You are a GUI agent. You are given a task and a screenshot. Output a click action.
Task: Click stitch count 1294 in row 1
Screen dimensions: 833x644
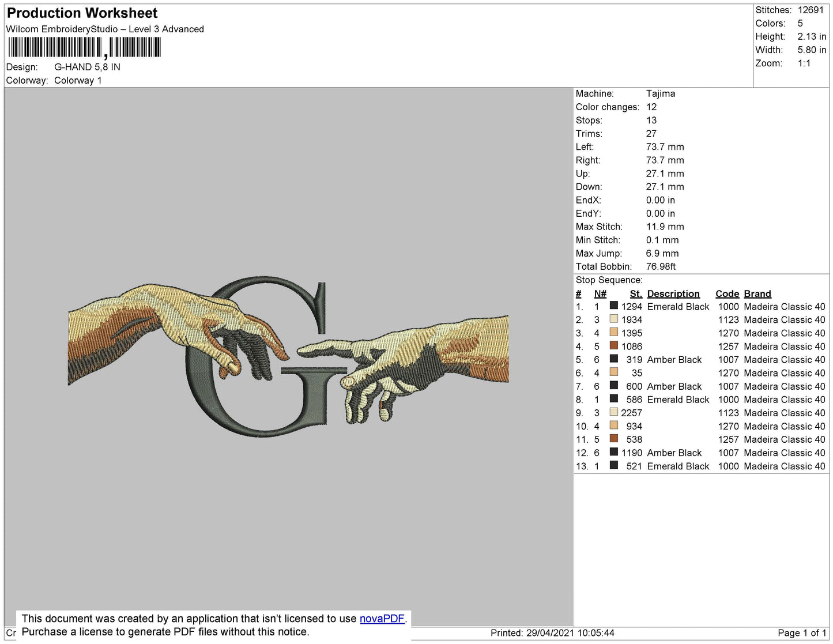pos(632,307)
